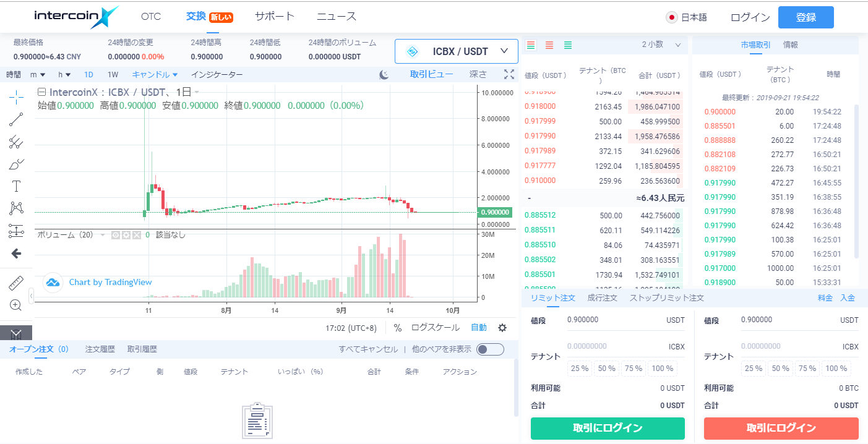Open the Support menu item
868x444 pixels.
coord(274,17)
